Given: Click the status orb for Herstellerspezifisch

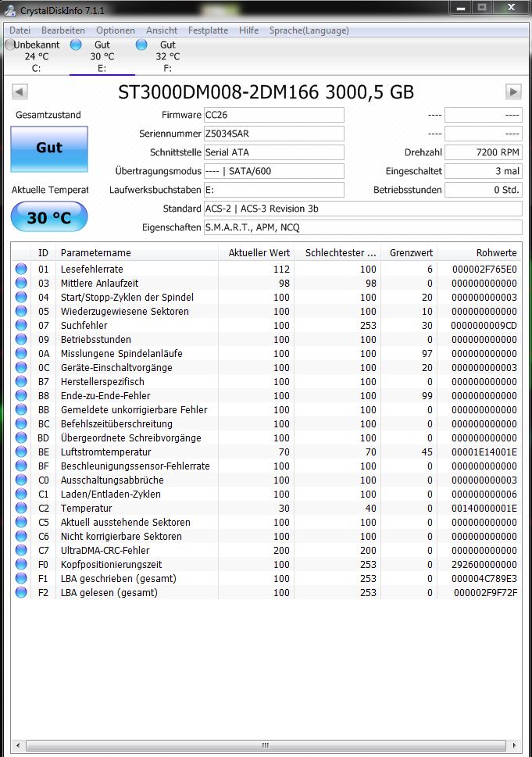Looking at the screenshot, I should [x=21, y=381].
